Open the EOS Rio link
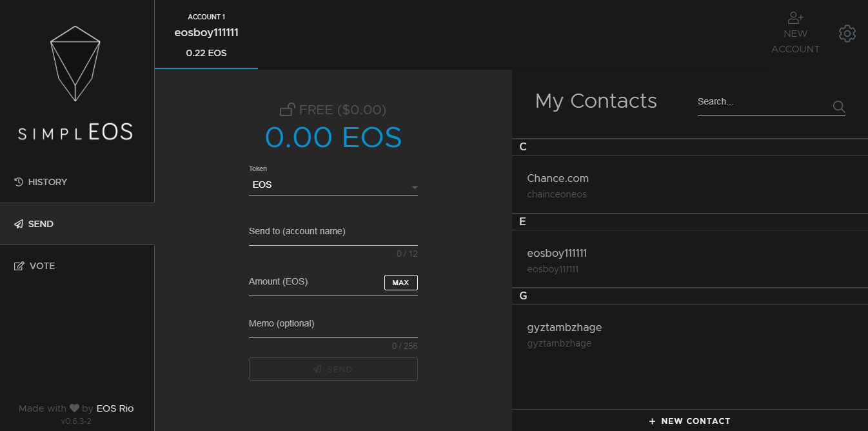Screen dimensions: 868x431 tap(115, 408)
